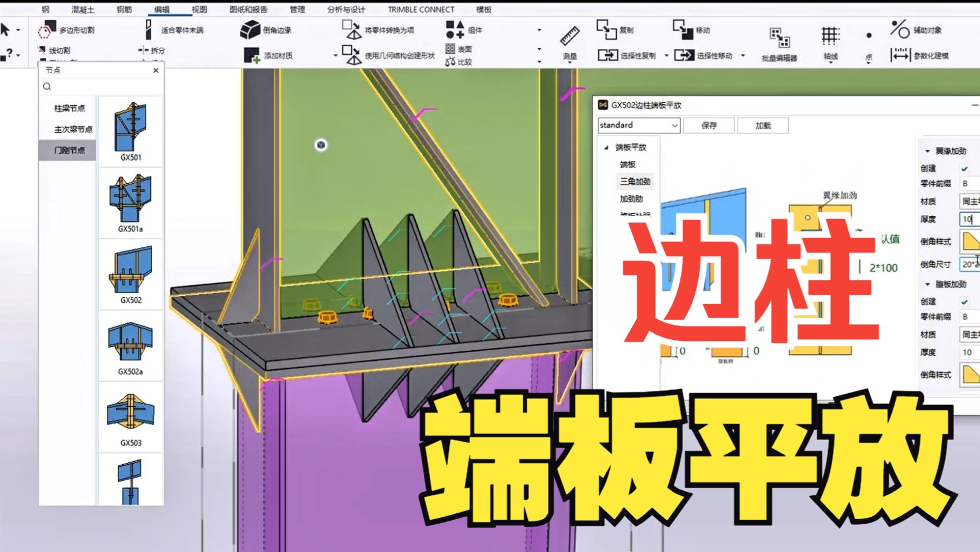This screenshot has width=980, height=552.
Task: Open the 选择性复制 dropdown arrow
Action: click(666, 55)
